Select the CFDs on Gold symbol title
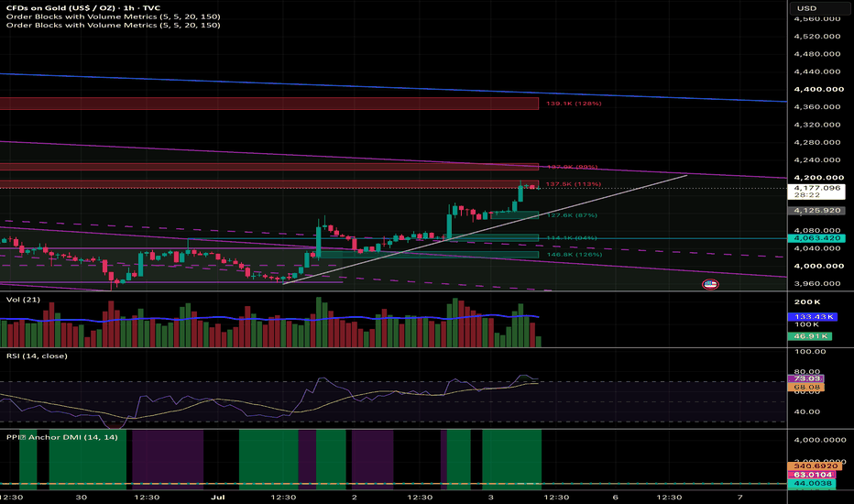Screen dimensions: 854x504 [82, 8]
